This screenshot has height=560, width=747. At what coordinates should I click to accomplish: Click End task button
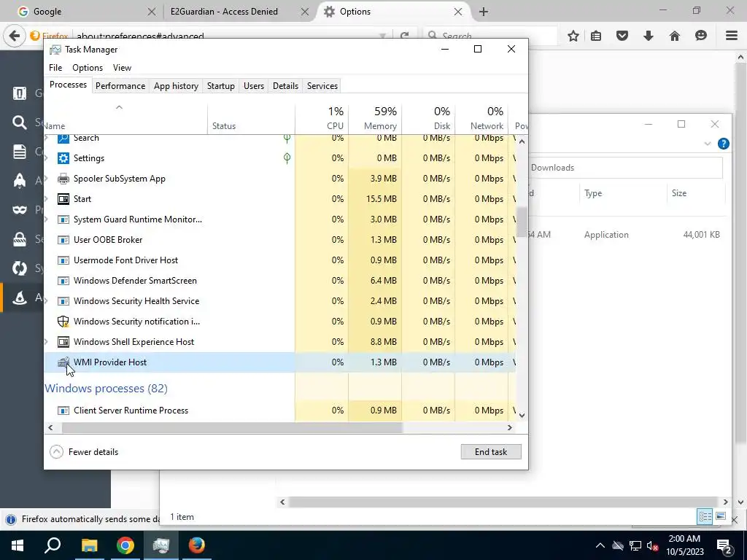coord(491,452)
